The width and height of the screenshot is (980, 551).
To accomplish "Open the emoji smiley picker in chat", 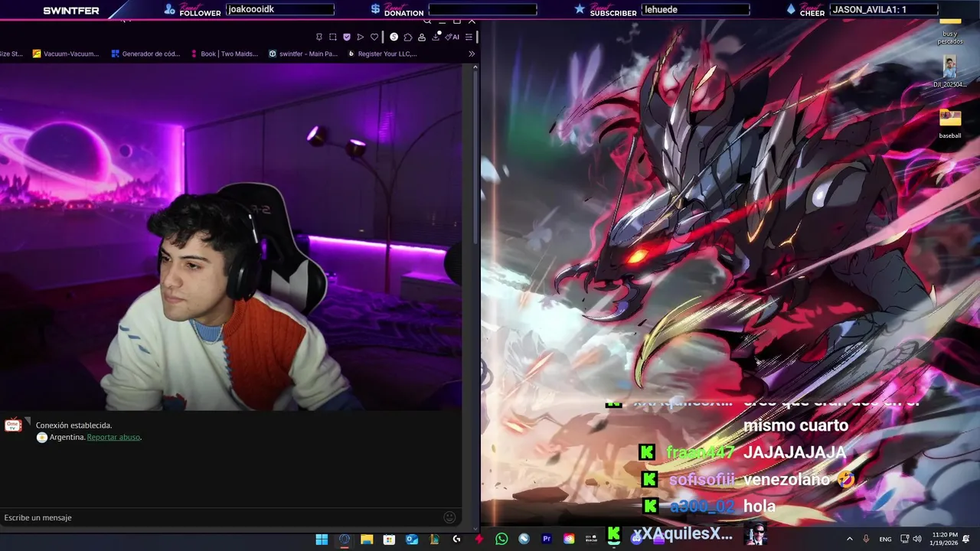I will point(450,517).
